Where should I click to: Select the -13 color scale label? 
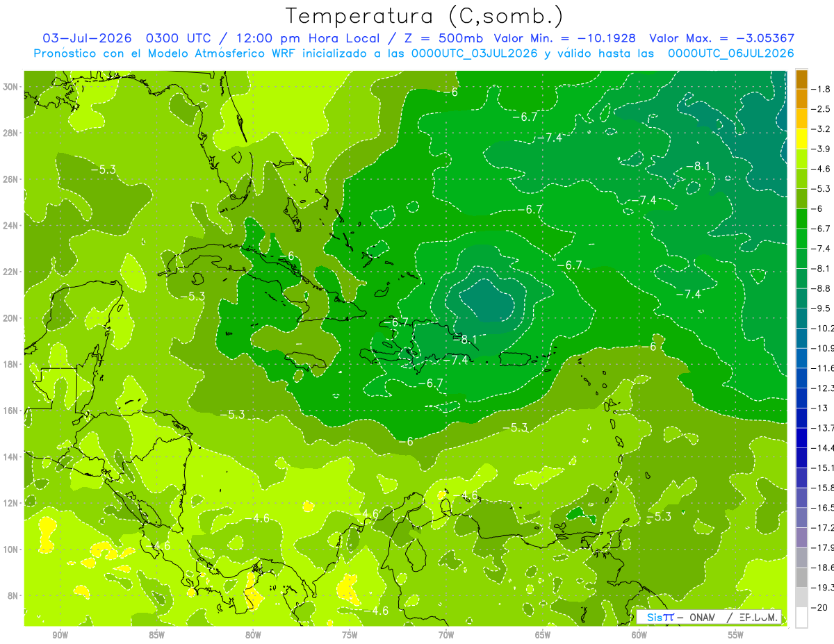pyautogui.click(x=820, y=408)
